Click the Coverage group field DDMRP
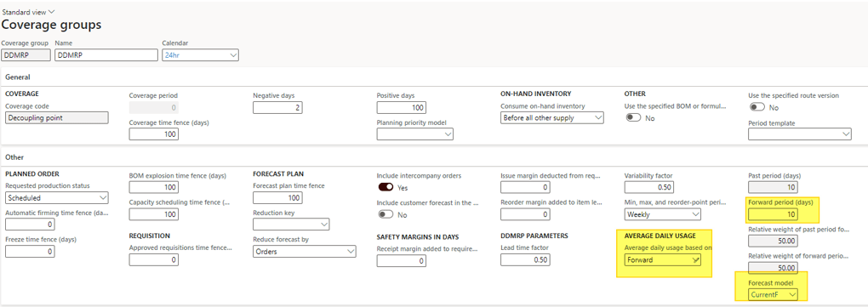Screen dimensions: 868x307 click(26, 54)
